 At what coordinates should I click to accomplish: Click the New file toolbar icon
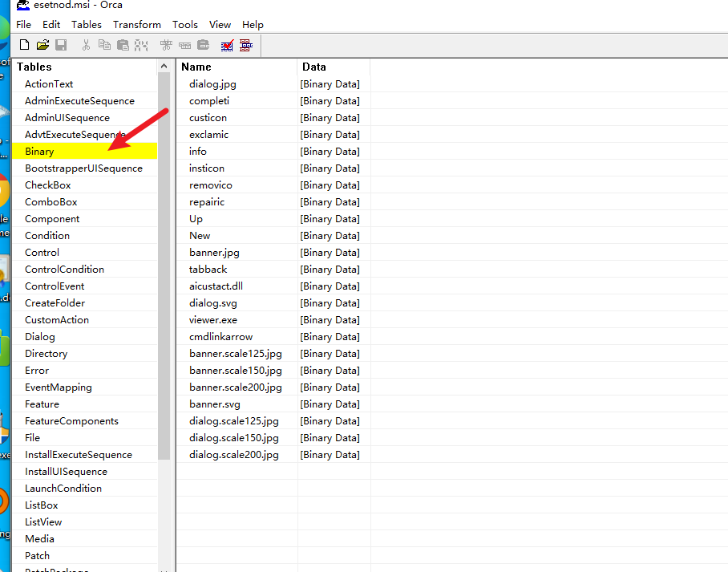tap(24, 46)
